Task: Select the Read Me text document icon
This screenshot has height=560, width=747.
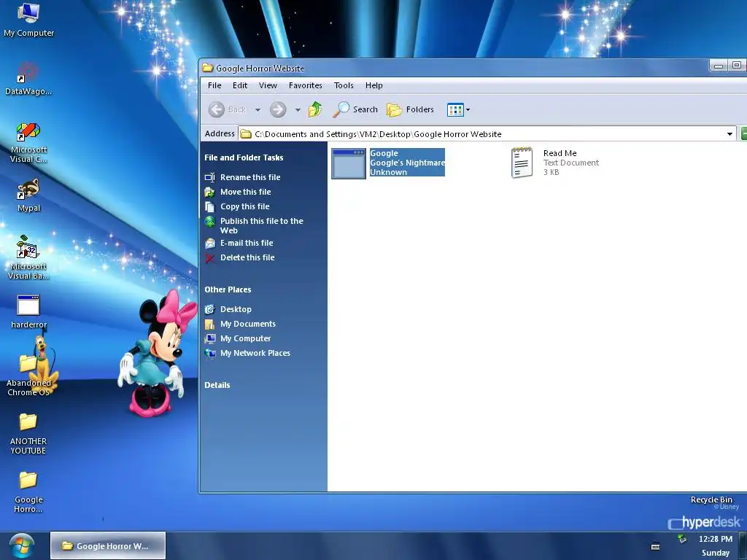Action: coord(522,163)
